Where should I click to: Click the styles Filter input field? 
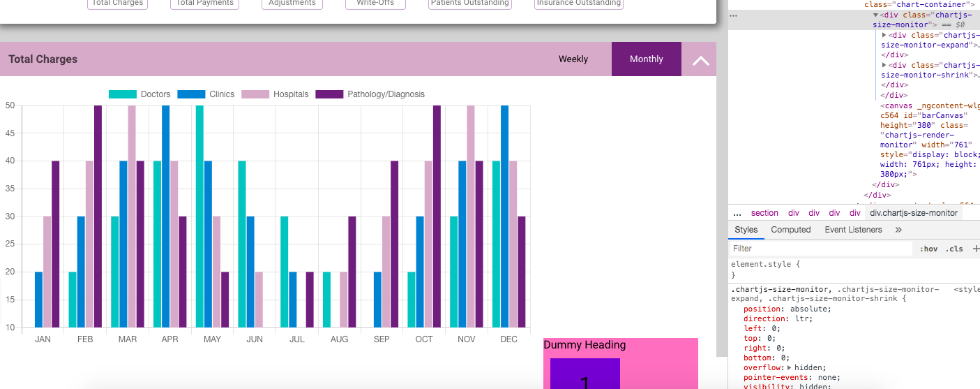(x=821, y=249)
